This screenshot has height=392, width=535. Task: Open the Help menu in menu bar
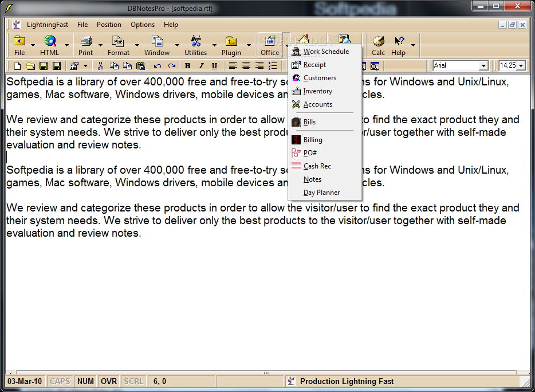pyautogui.click(x=171, y=25)
